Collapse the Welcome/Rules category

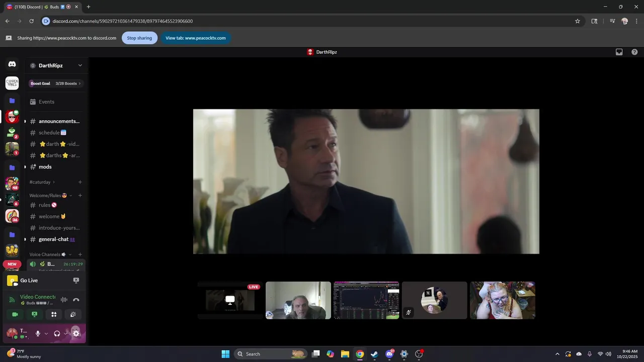click(50, 195)
